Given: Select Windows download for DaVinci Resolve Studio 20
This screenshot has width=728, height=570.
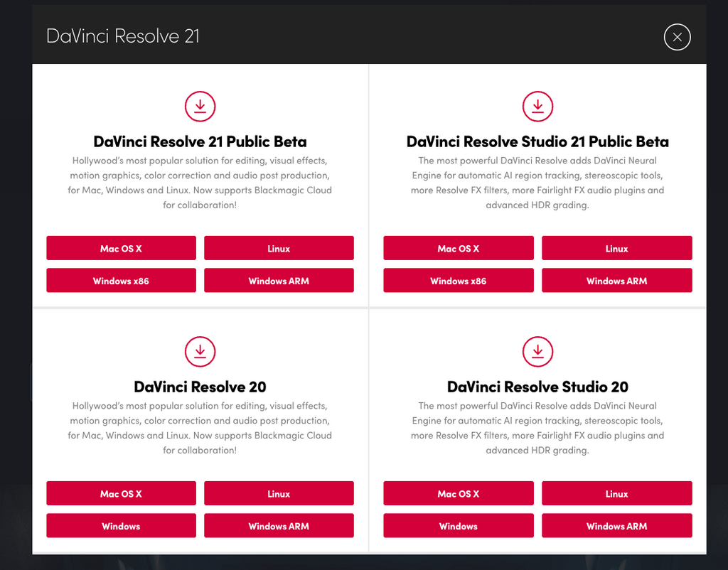Looking at the screenshot, I should pyautogui.click(x=459, y=526).
